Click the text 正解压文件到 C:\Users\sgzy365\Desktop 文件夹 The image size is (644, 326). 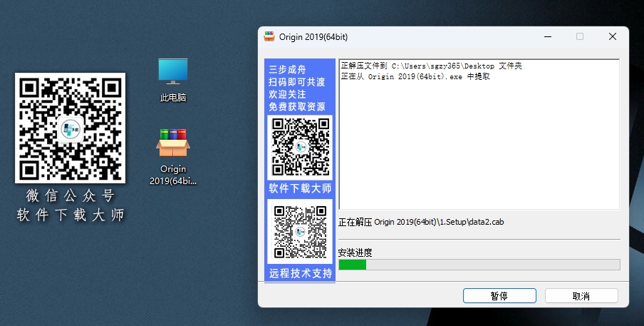click(431, 66)
